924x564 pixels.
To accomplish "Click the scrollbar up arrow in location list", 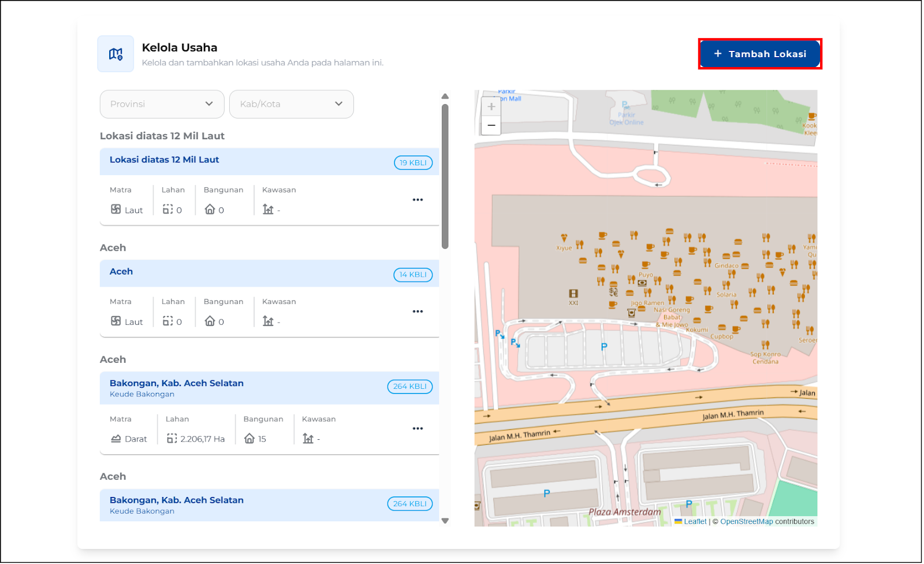I will tap(445, 97).
